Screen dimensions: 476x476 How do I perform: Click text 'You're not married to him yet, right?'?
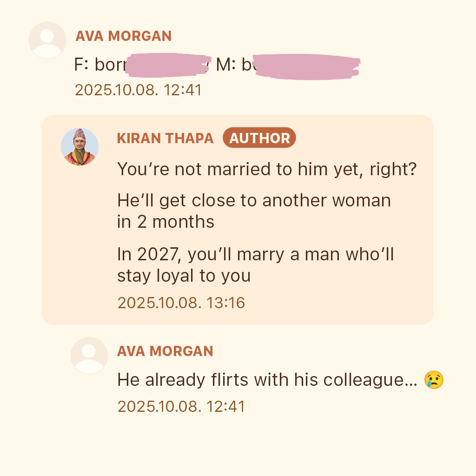[267, 169]
